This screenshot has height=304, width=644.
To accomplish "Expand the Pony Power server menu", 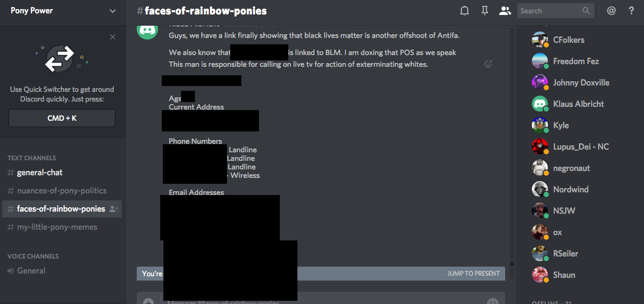I will pos(112,11).
